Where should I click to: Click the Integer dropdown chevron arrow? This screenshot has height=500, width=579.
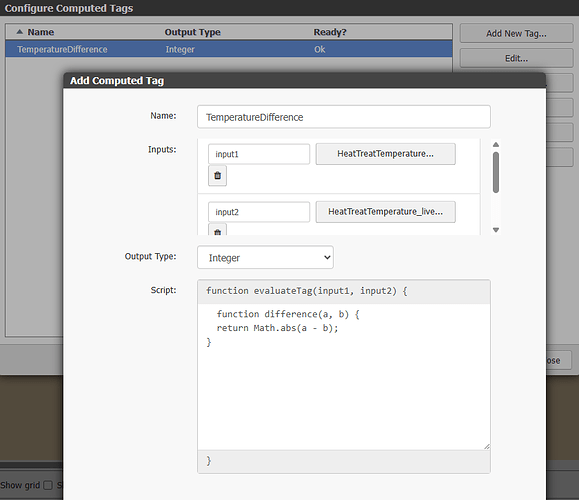tap(327, 257)
